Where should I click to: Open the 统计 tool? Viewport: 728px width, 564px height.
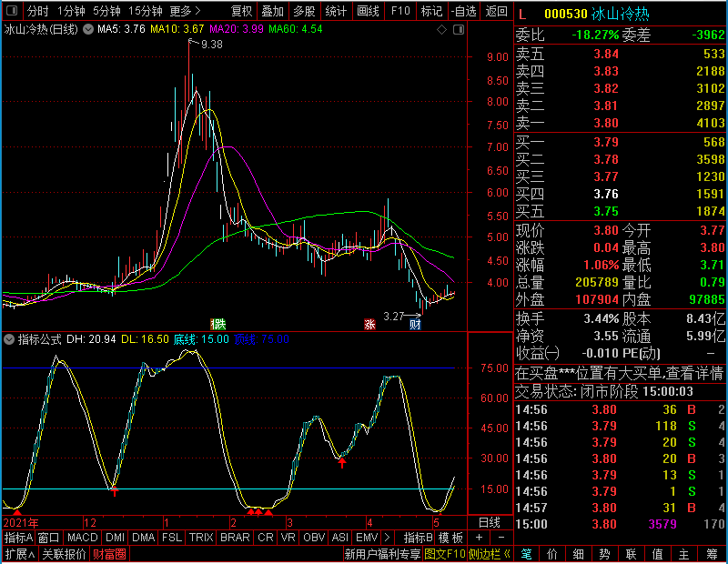click(x=336, y=11)
